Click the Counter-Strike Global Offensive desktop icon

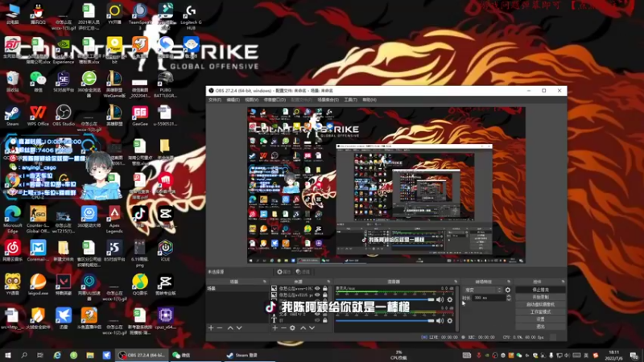(x=38, y=220)
